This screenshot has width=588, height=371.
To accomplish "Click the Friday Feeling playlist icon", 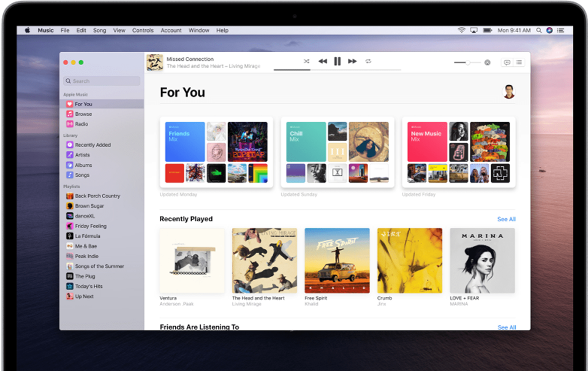I will click(70, 226).
